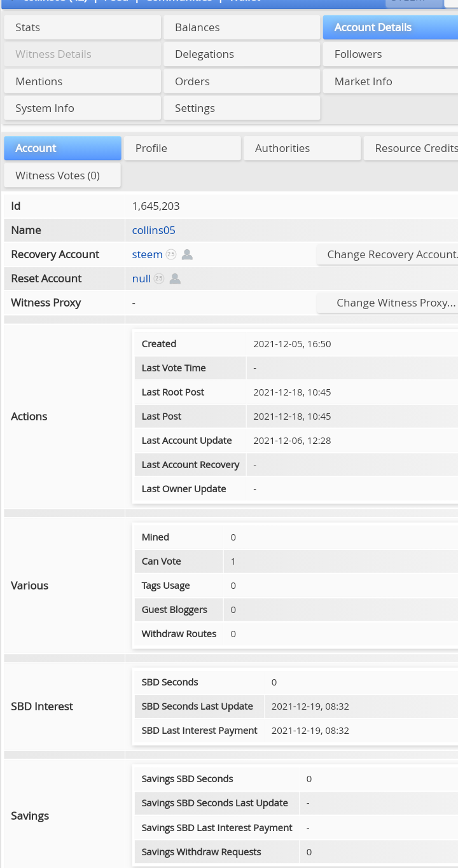This screenshot has width=458, height=868.
Task: Open the Authorities sub-tab
Action: point(302,148)
